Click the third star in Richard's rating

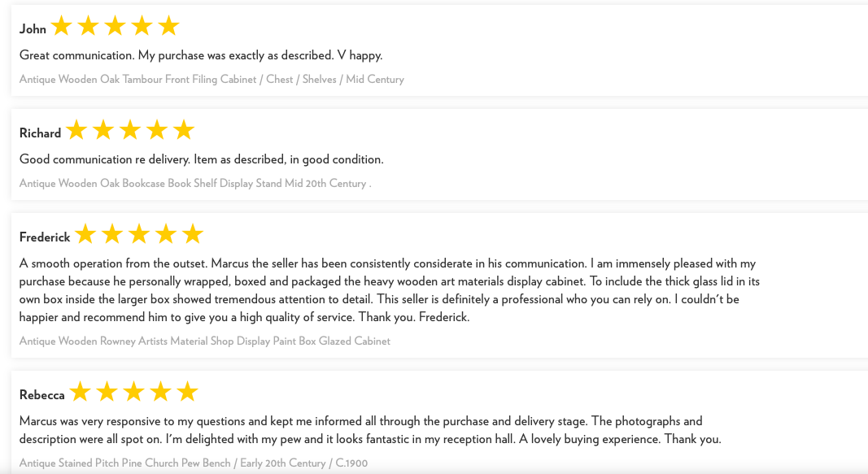pyautogui.click(x=130, y=130)
